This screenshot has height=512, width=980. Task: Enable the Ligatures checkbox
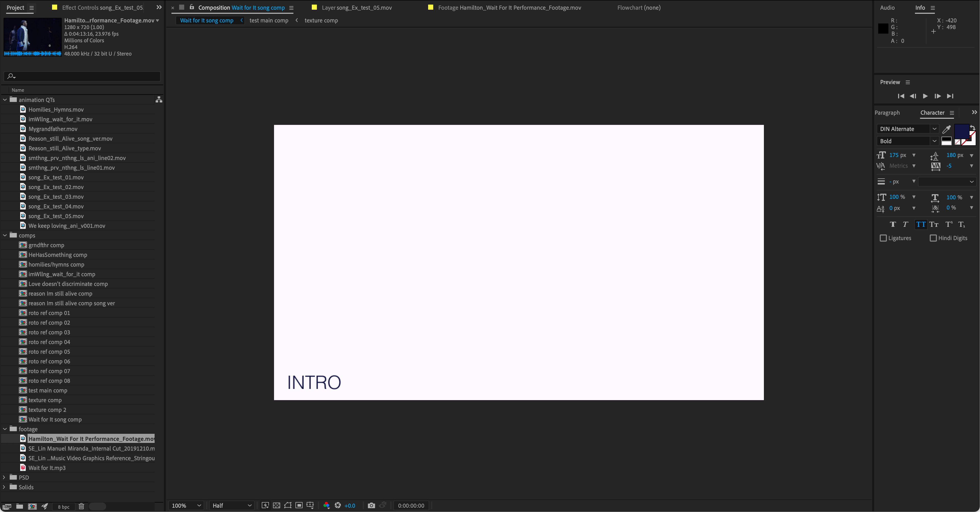pos(883,238)
